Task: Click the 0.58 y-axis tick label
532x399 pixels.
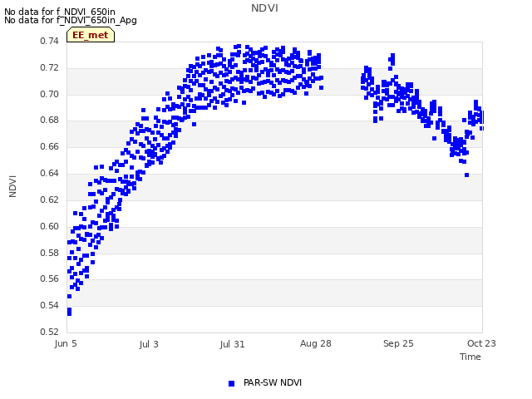Action: click(x=50, y=253)
